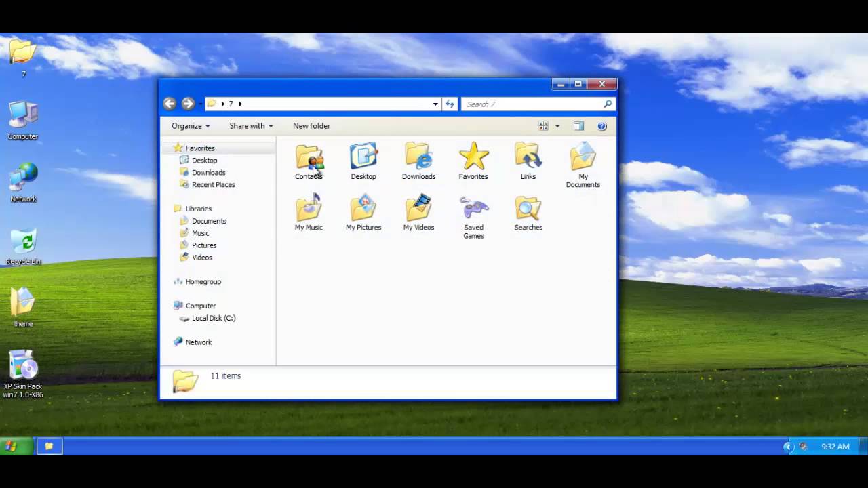
Task: Open the Share with dropdown menu
Action: [251, 126]
